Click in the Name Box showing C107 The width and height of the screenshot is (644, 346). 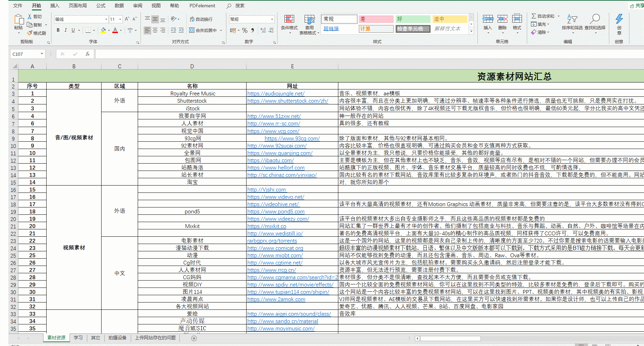[x=24, y=54]
